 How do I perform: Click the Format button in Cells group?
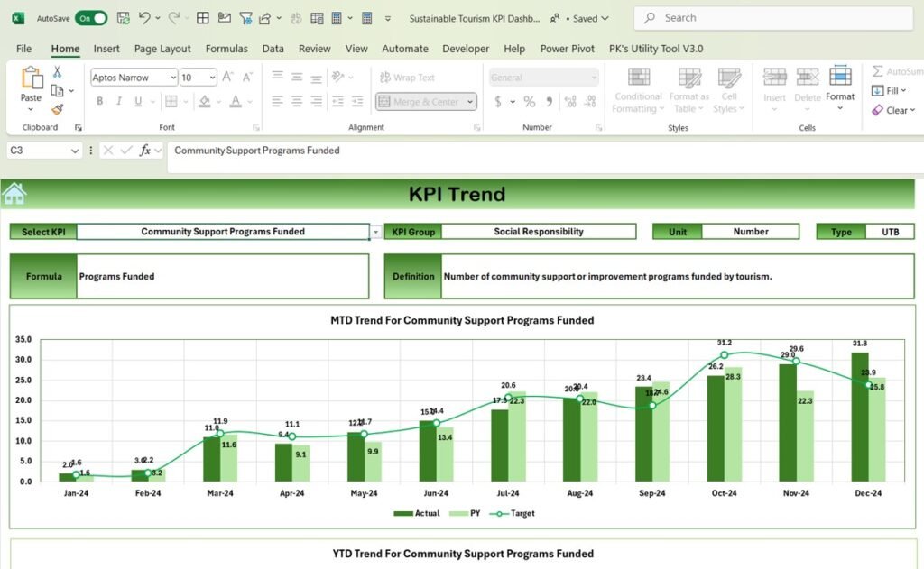coord(840,86)
